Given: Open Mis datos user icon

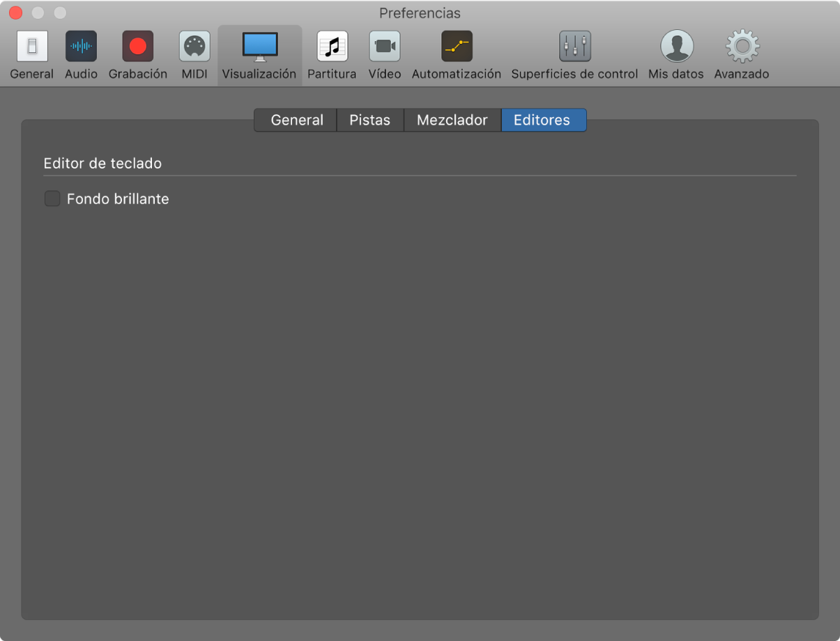Looking at the screenshot, I should point(676,47).
